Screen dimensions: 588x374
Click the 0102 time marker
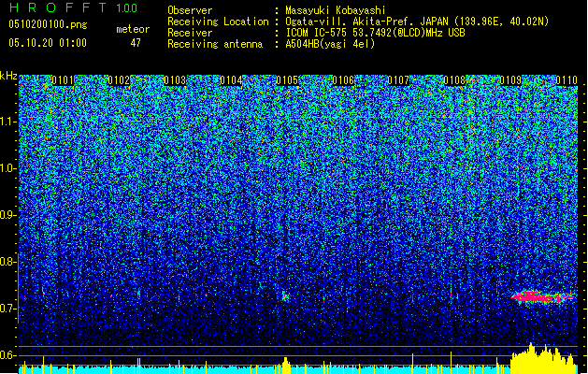(119, 80)
